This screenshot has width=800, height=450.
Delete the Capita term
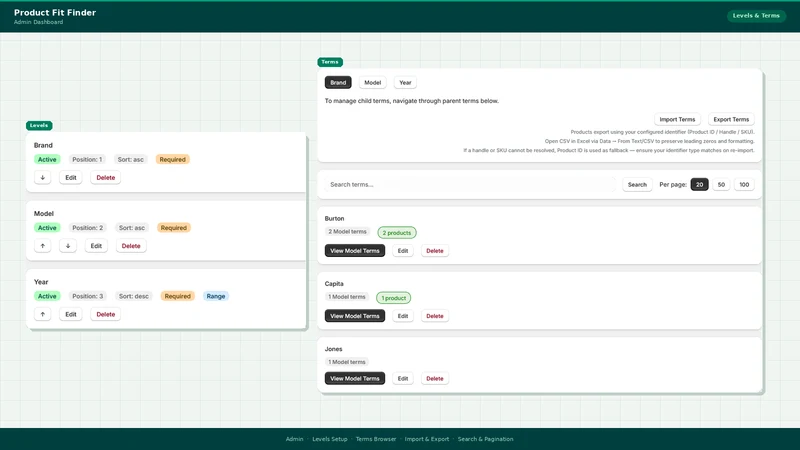tap(435, 316)
